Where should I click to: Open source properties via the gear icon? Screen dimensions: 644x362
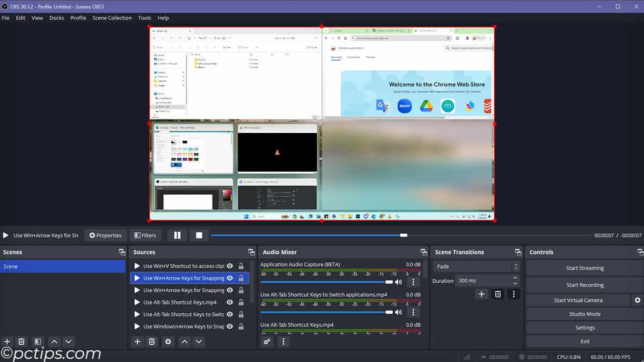168,342
